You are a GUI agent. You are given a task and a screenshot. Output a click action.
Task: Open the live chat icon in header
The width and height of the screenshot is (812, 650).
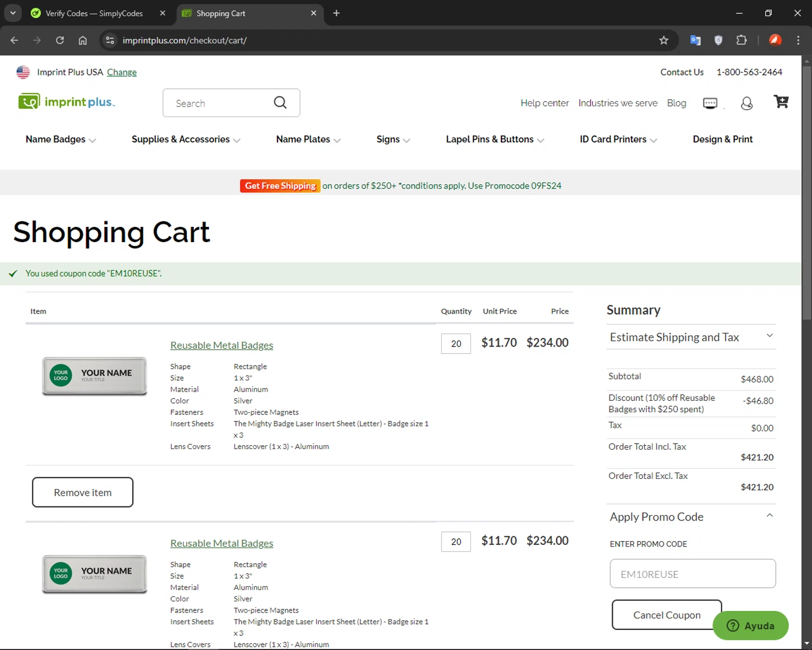coord(710,103)
